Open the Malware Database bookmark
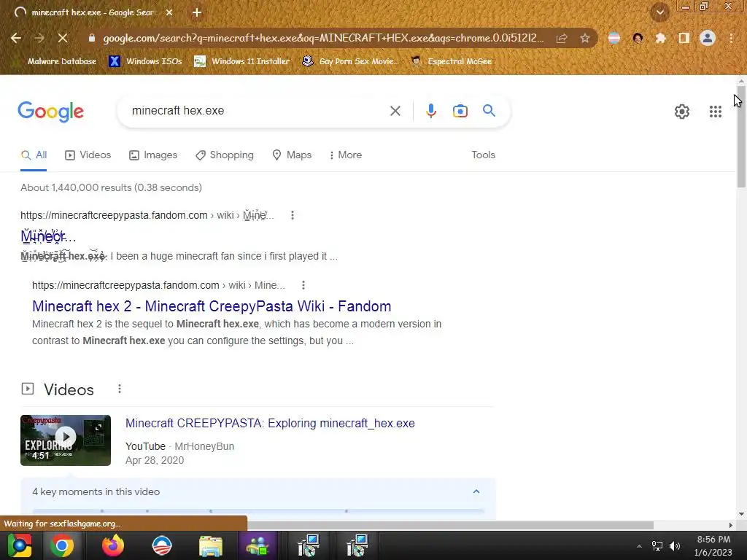 [x=61, y=61]
